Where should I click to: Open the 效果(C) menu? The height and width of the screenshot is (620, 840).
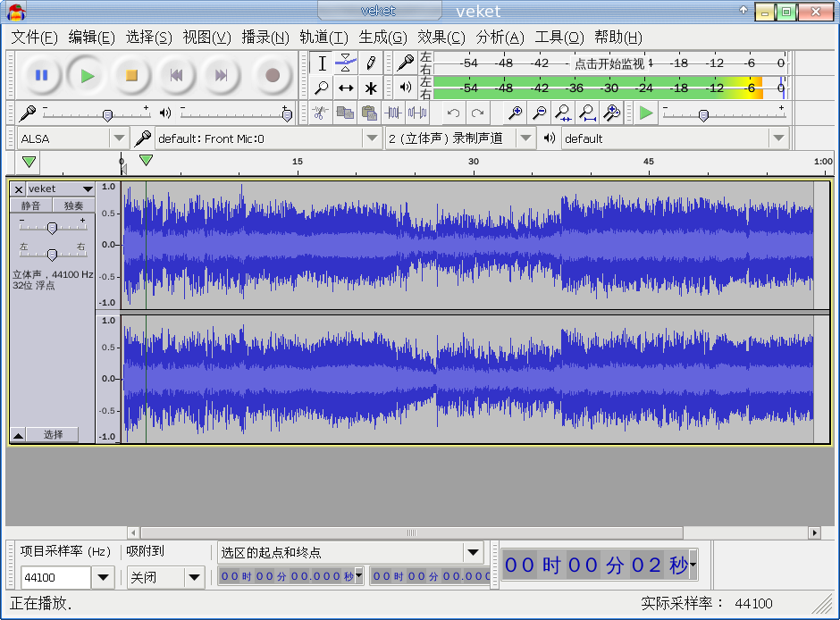441,37
